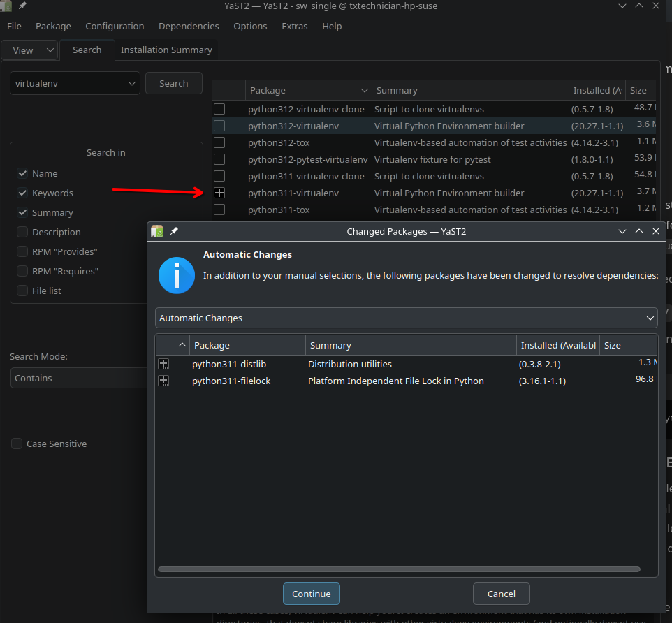Enable searching in Description
Viewport: 672px width, 623px height.
[x=22, y=233]
